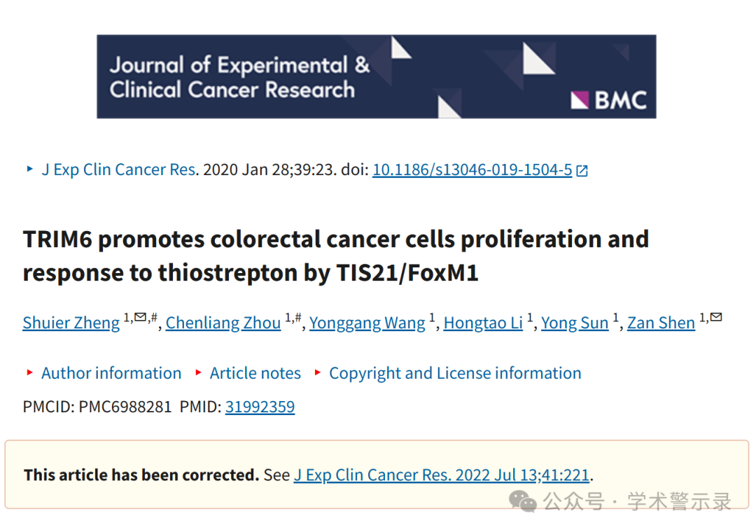This screenshot has height=532, width=756.
Task: Expand Author information section
Action: coord(111,373)
